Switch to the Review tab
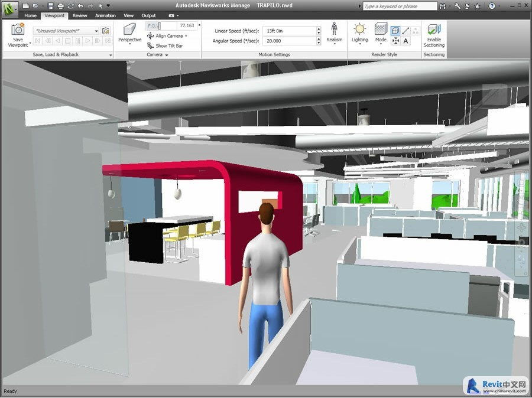 80,16
